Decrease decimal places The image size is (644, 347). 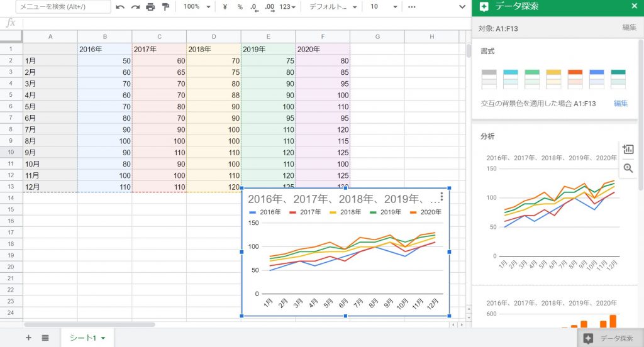(255, 7)
